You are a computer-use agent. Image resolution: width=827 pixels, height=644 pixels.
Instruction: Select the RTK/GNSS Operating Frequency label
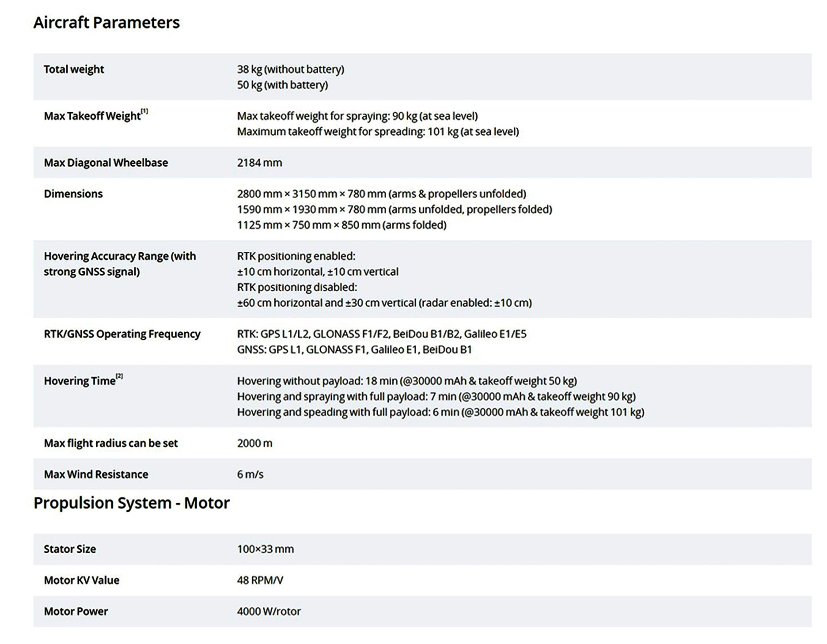click(x=122, y=334)
